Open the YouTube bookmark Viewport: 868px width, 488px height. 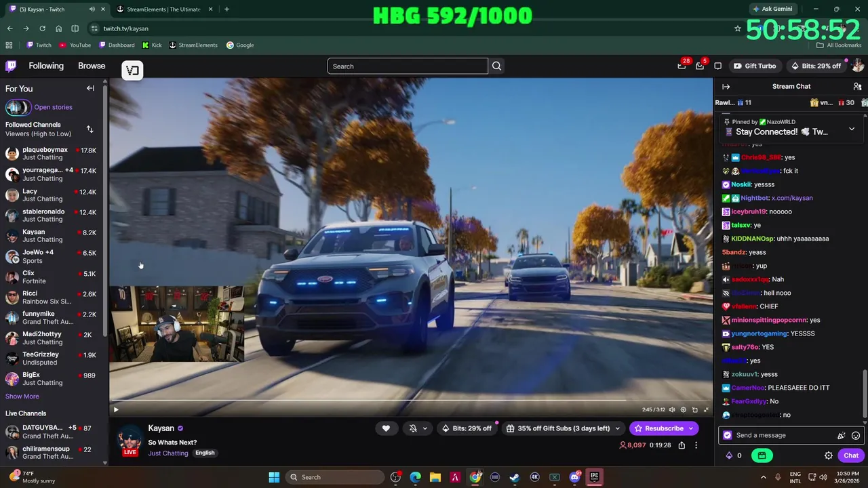[x=75, y=45]
